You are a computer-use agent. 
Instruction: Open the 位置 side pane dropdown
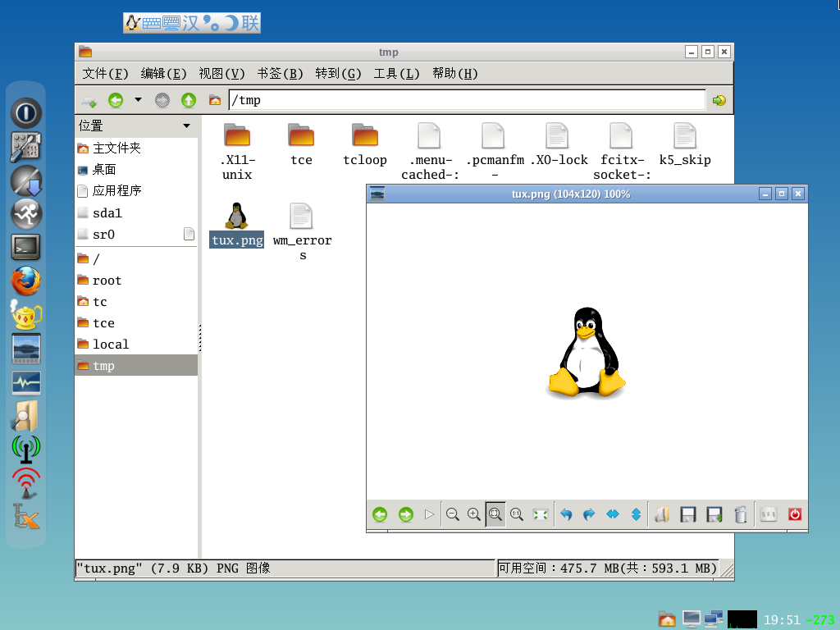186,126
